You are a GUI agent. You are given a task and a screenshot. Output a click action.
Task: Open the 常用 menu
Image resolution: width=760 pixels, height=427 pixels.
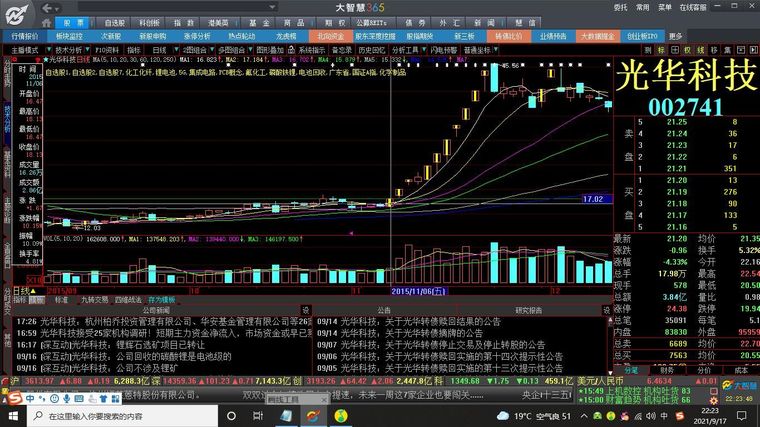[x=643, y=7]
